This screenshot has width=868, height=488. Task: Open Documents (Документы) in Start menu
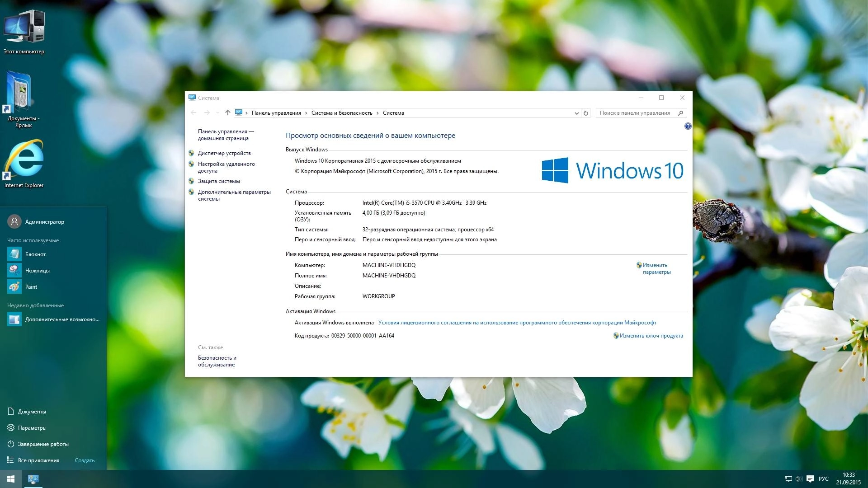(27, 412)
